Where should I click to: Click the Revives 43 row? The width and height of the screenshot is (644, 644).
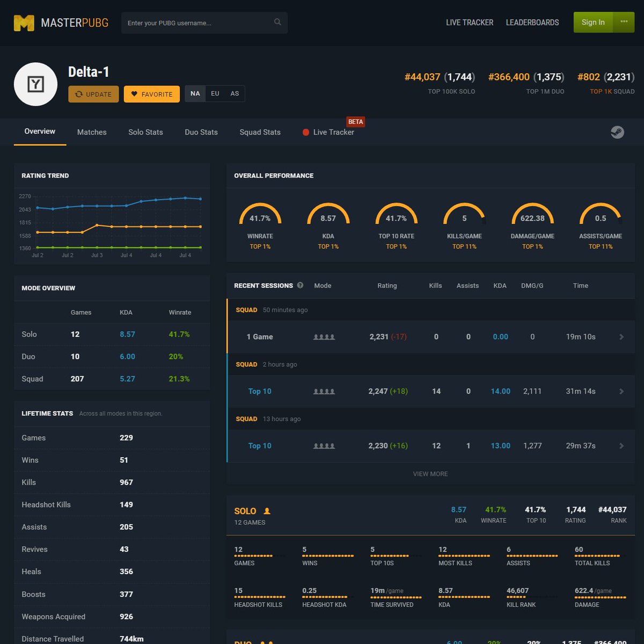tap(112, 550)
